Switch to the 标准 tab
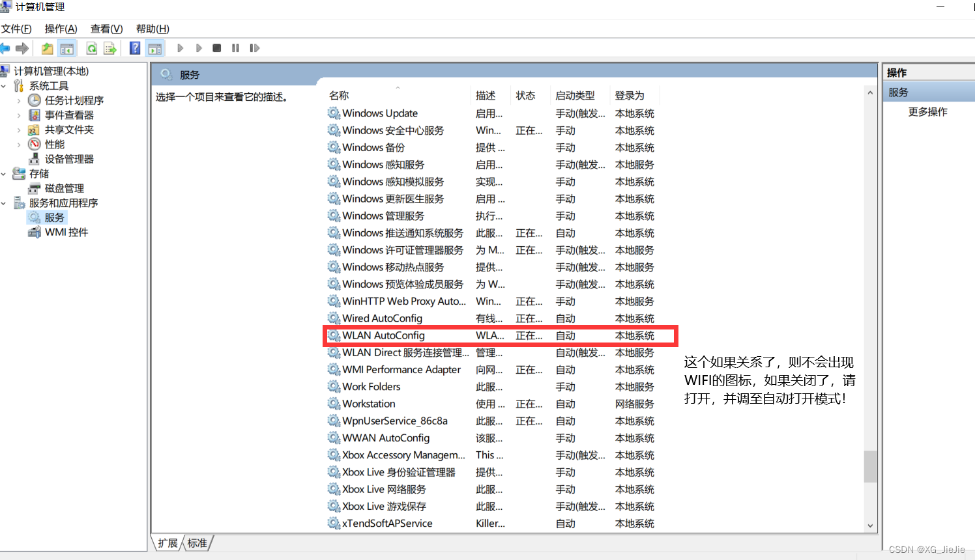Screen dimensions: 975x560 pyautogui.click(x=197, y=543)
